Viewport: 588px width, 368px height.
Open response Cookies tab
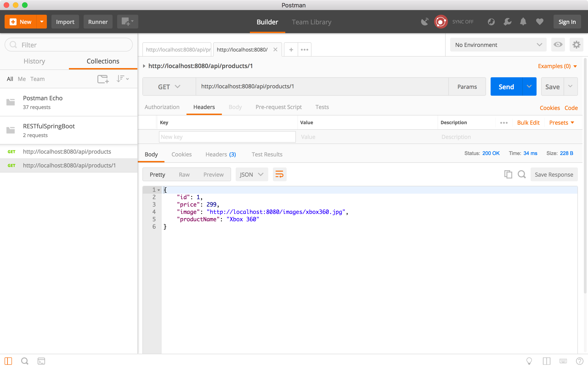(x=181, y=154)
